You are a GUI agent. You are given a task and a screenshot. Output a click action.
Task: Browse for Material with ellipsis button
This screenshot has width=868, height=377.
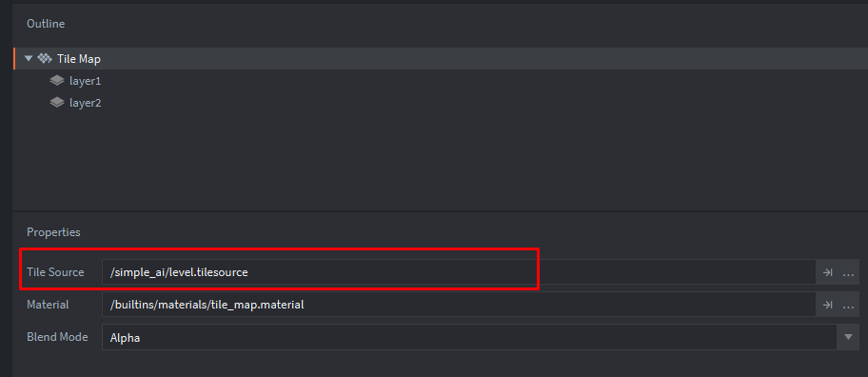click(848, 305)
